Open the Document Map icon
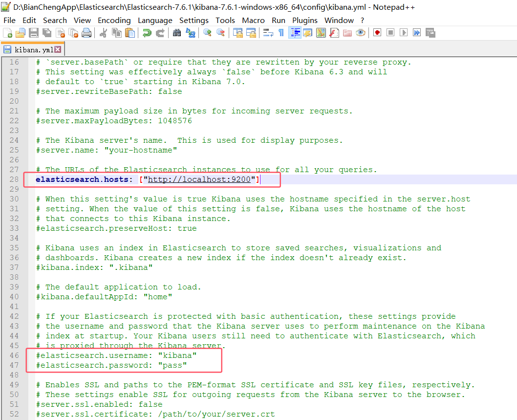 [321, 33]
